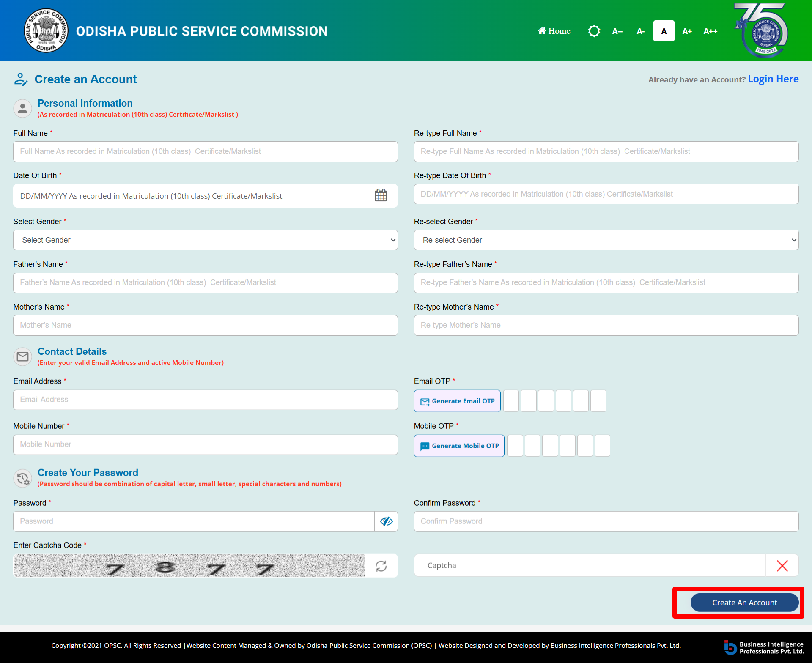
Task: Set font size to A++ largest
Action: coord(710,31)
